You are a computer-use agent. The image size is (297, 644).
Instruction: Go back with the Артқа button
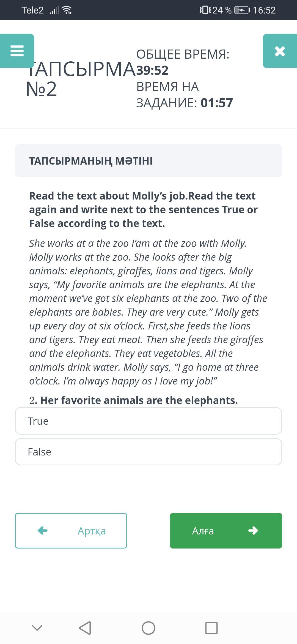(71, 531)
